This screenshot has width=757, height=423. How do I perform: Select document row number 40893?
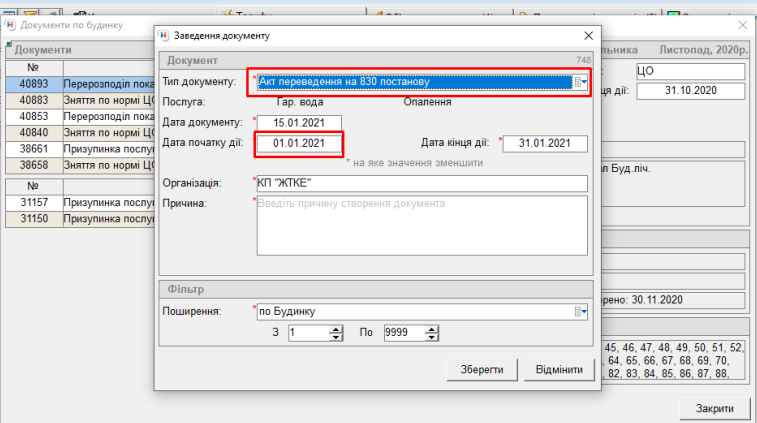pyautogui.click(x=34, y=86)
